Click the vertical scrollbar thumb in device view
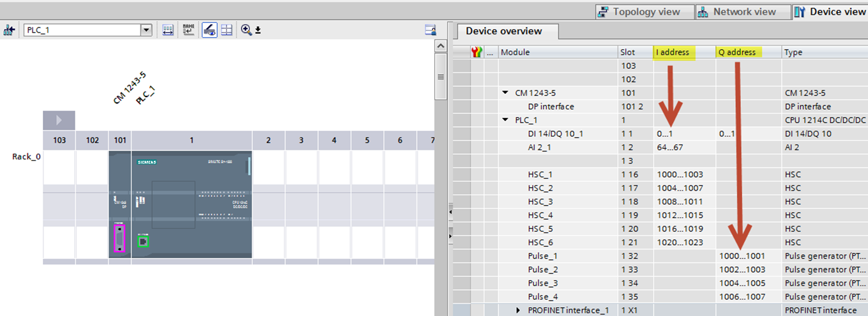 (x=439, y=77)
